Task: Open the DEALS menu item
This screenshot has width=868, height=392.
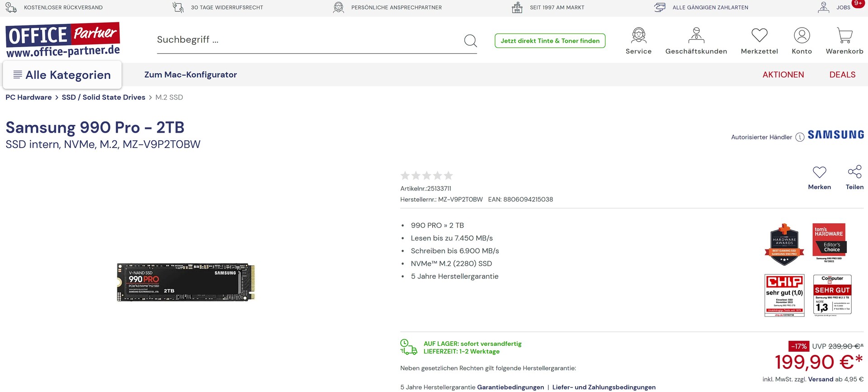Action: (842, 75)
